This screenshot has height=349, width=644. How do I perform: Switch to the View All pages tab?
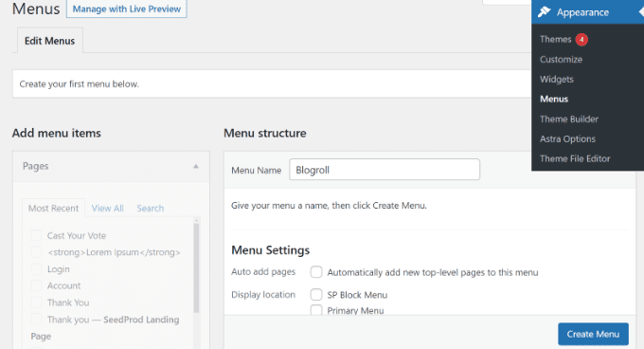coord(108,208)
